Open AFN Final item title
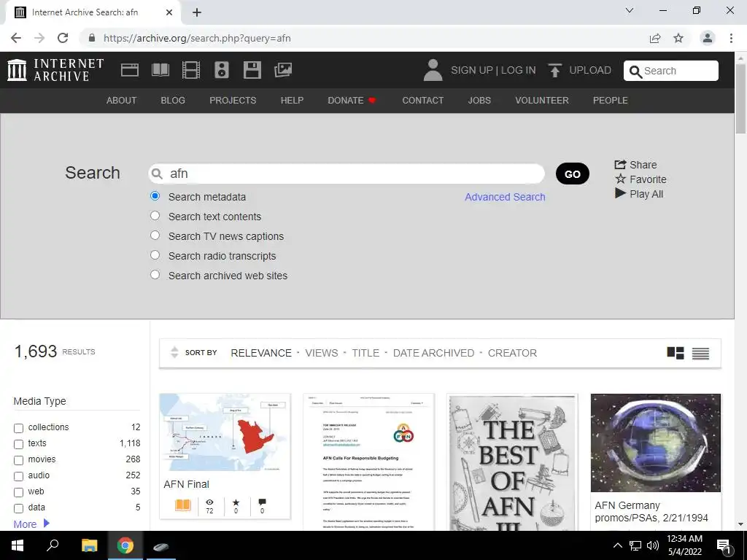Image resolution: width=747 pixels, height=560 pixels. [x=186, y=484]
